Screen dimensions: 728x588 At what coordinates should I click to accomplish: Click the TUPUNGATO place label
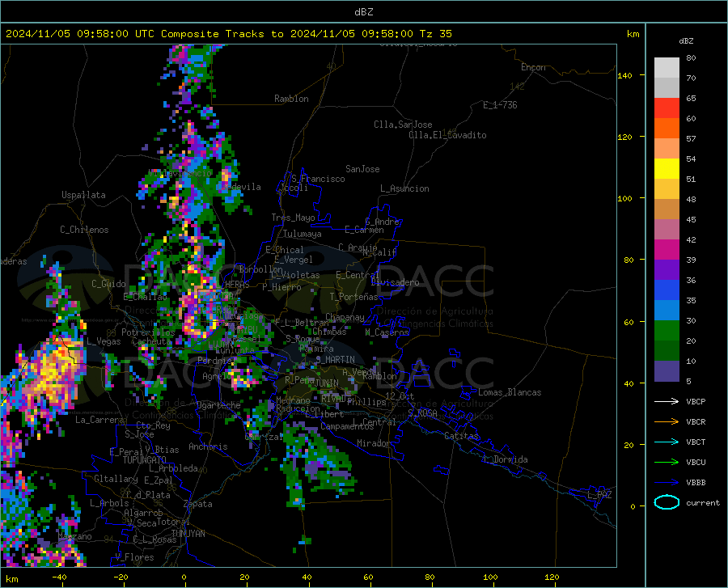click(145, 460)
